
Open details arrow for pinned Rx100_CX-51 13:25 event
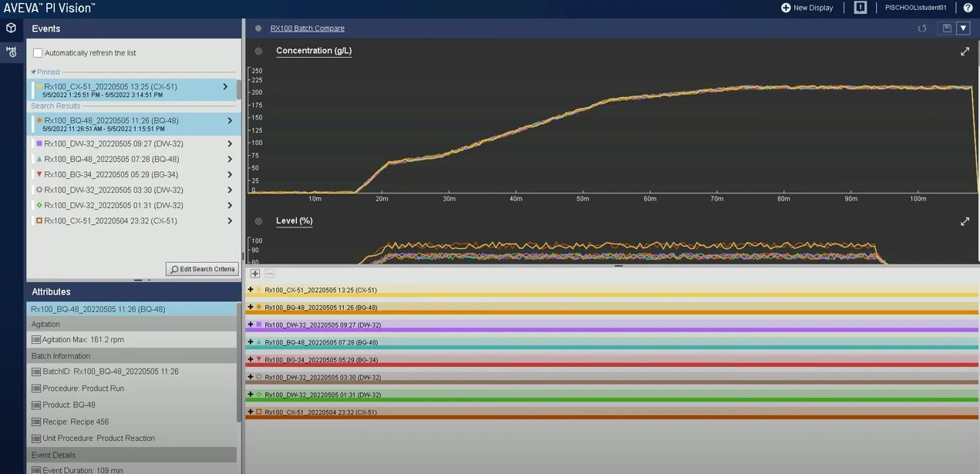coord(225,87)
